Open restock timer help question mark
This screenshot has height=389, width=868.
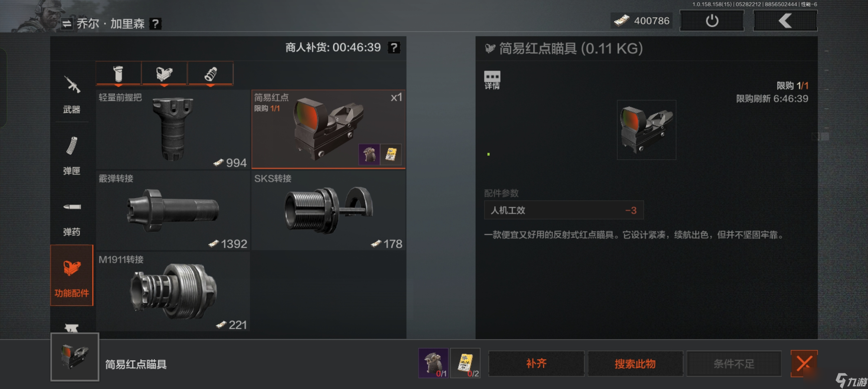tap(394, 48)
